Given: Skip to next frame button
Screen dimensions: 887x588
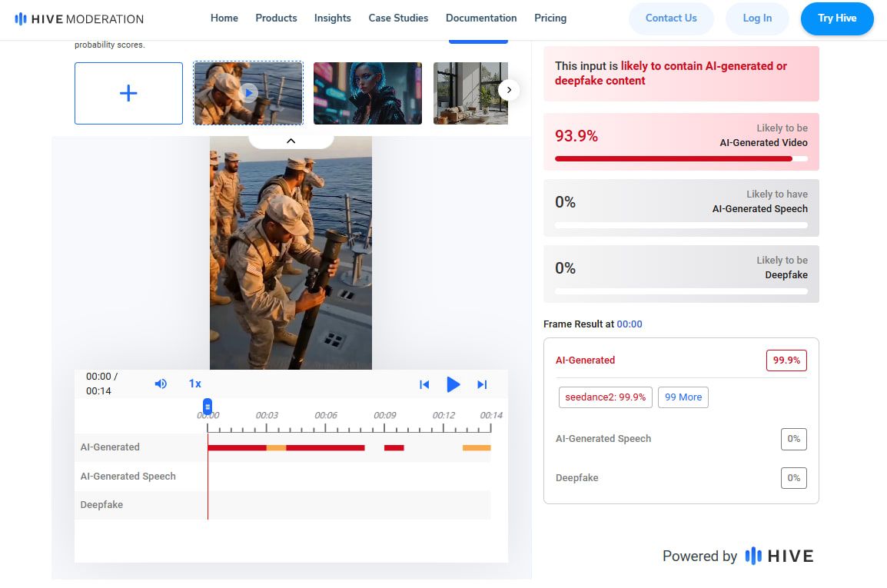Looking at the screenshot, I should click(482, 385).
